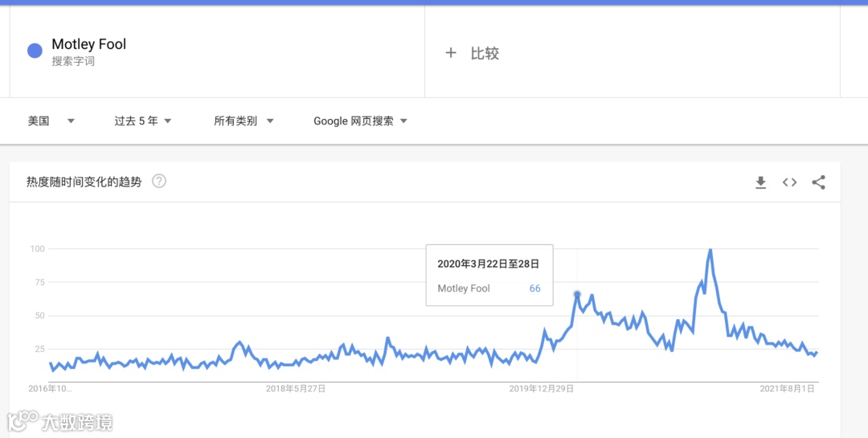Click the 热度随时间变化的趋势 chart title
The image size is (868, 438).
[84, 182]
